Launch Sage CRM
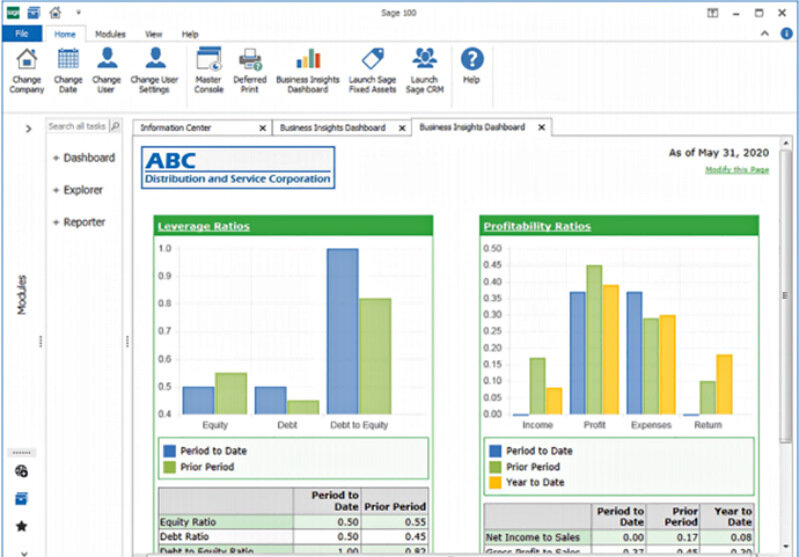Viewport: 799px width, 557px height. pyautogui.click(x=424, y=69)
